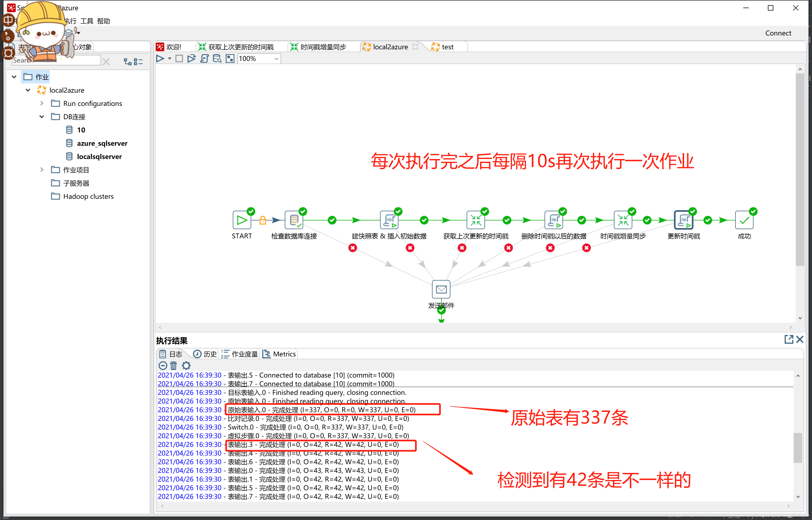Select the 时间戳增量同步 transformation entry on canvas

pyautogui.click(x=623, y=220)
